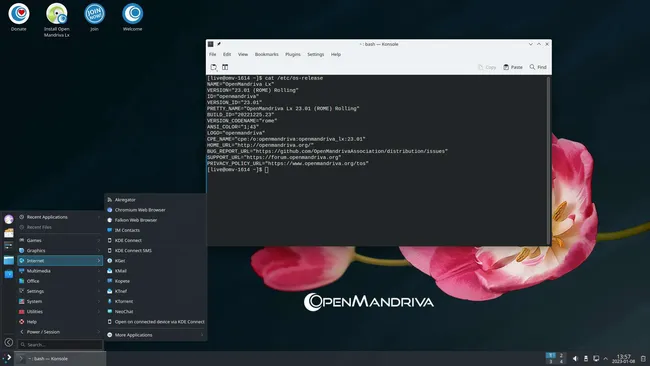
Task: Launch KTorrent
Action: (155, 301)
